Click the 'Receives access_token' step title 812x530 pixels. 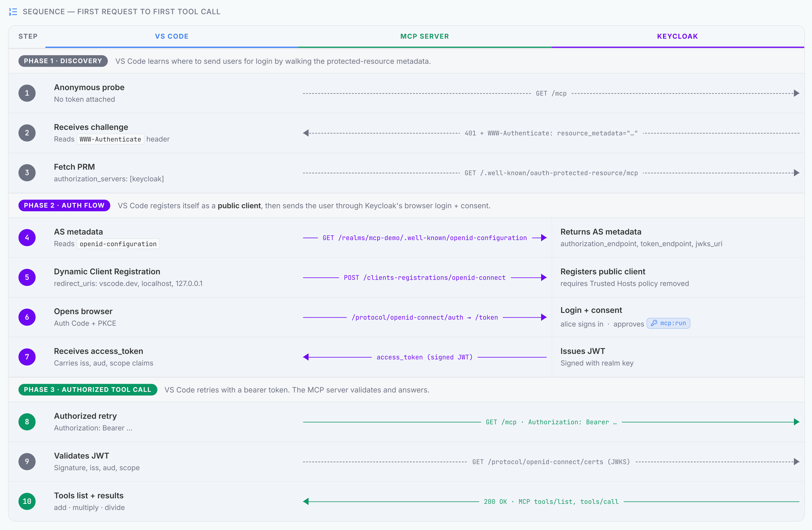click(98, 351)
